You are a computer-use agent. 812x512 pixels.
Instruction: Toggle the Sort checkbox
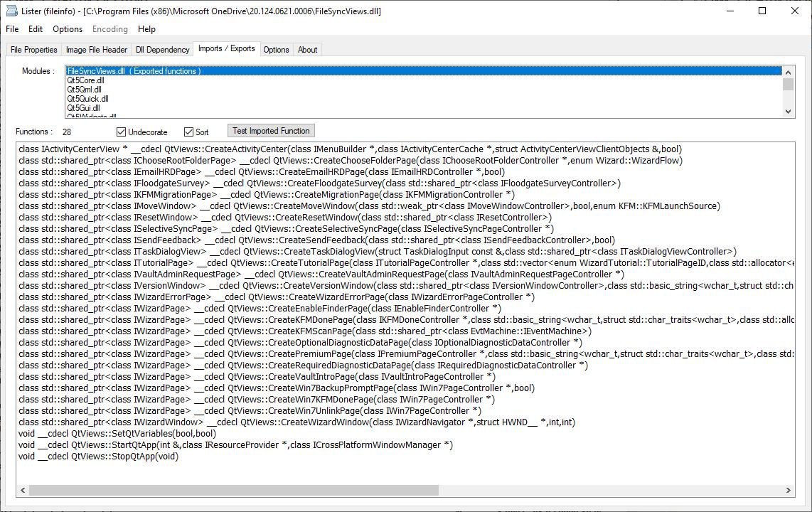[x=196, y=132]
